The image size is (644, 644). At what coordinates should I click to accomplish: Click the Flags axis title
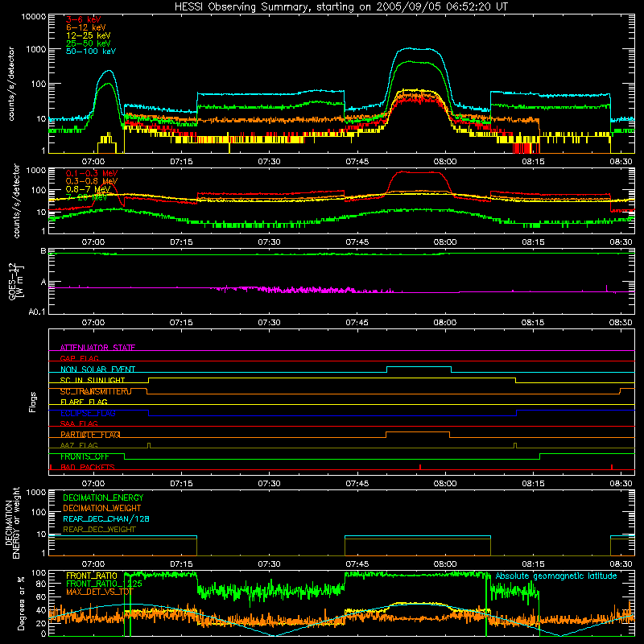pos(32,402)
